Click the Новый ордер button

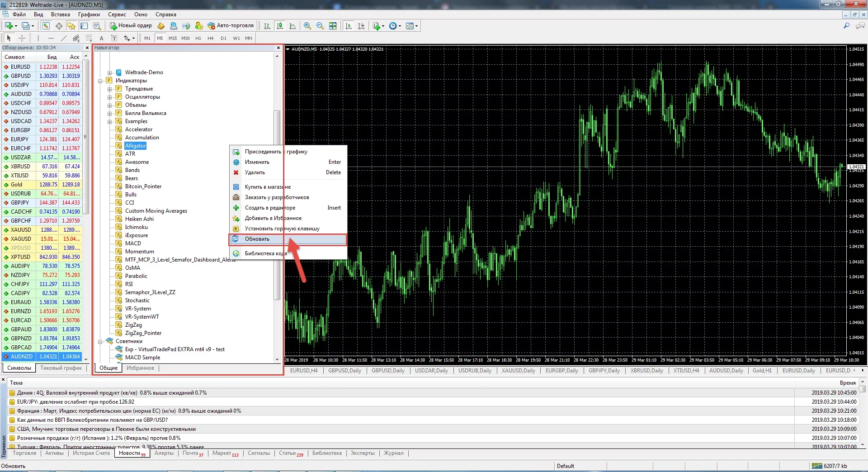131,26
